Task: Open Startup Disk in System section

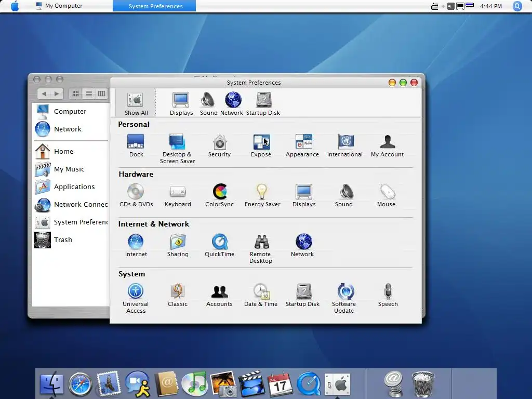Action: click(303, 295)
